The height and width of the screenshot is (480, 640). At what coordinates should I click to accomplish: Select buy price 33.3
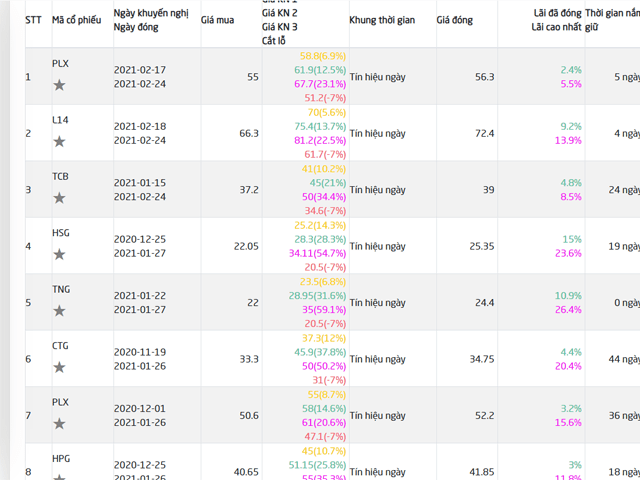pyautogui.click(x=249, y=359)
